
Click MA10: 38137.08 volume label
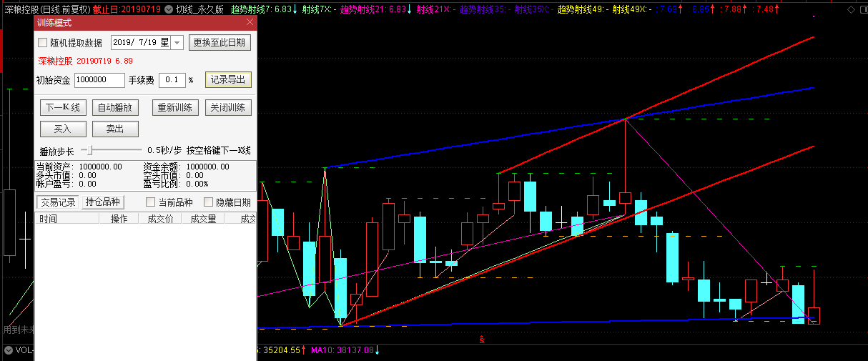pyautogui.click(x=342, y=350)
